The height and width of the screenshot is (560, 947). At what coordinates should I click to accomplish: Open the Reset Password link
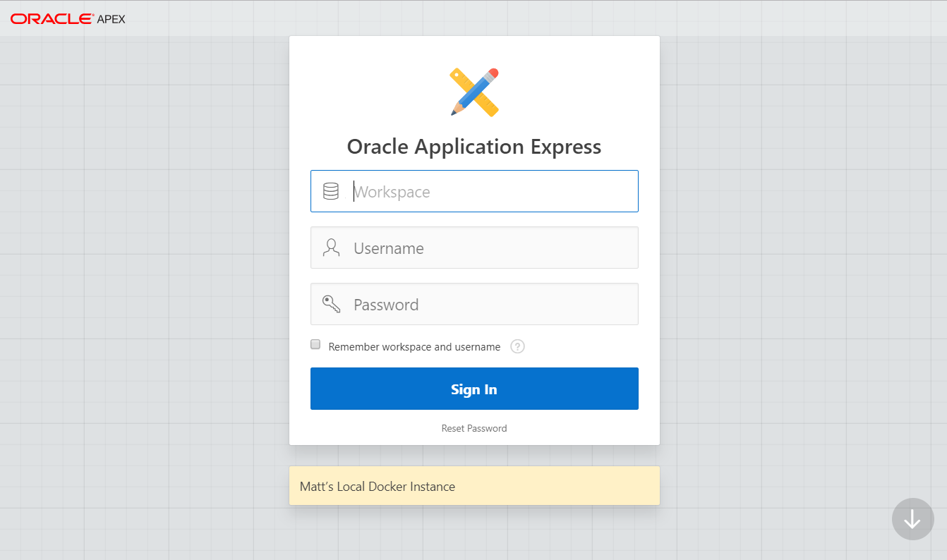(x=474, y=428)
